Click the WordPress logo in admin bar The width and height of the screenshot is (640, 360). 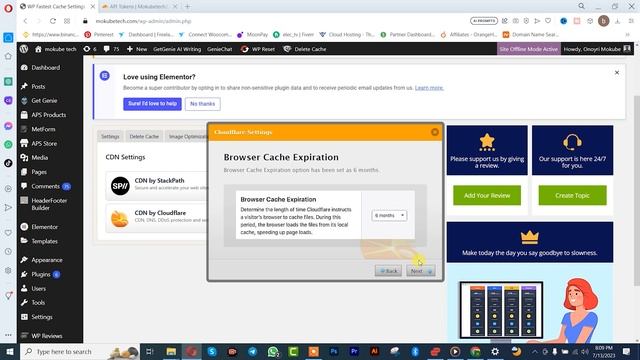point(24,49)
